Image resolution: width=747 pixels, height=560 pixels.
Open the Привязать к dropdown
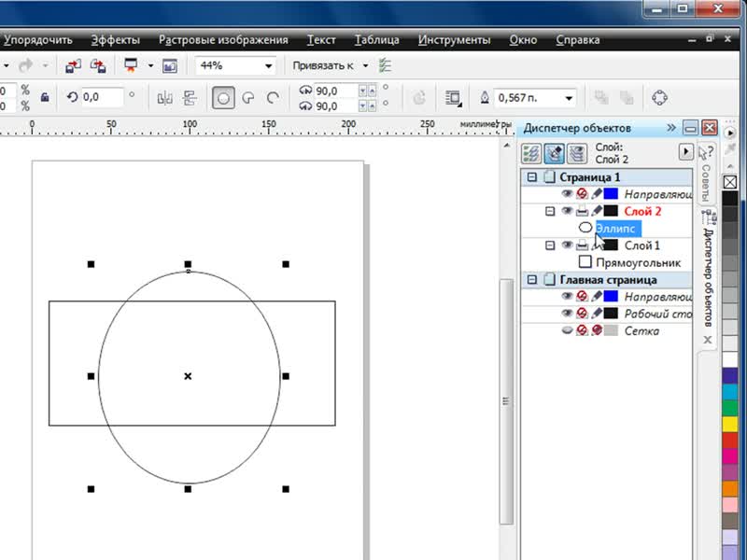(365, 65)
